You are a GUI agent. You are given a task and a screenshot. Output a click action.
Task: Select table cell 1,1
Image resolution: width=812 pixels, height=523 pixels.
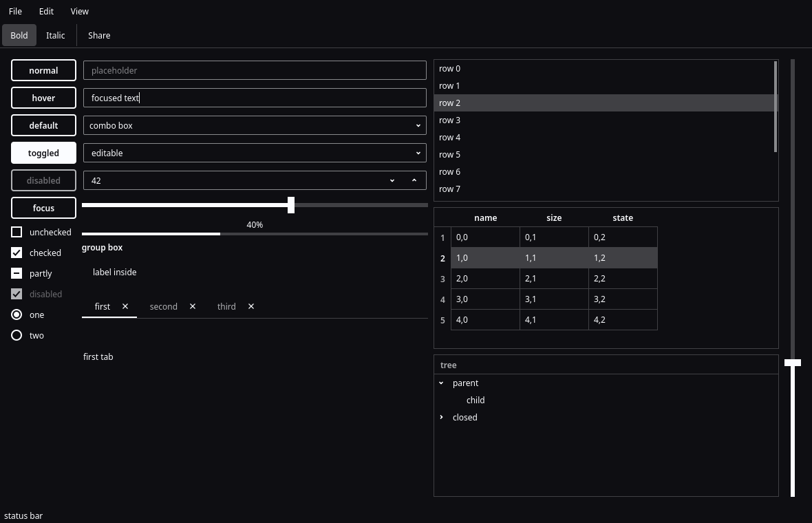click(554, 258)
